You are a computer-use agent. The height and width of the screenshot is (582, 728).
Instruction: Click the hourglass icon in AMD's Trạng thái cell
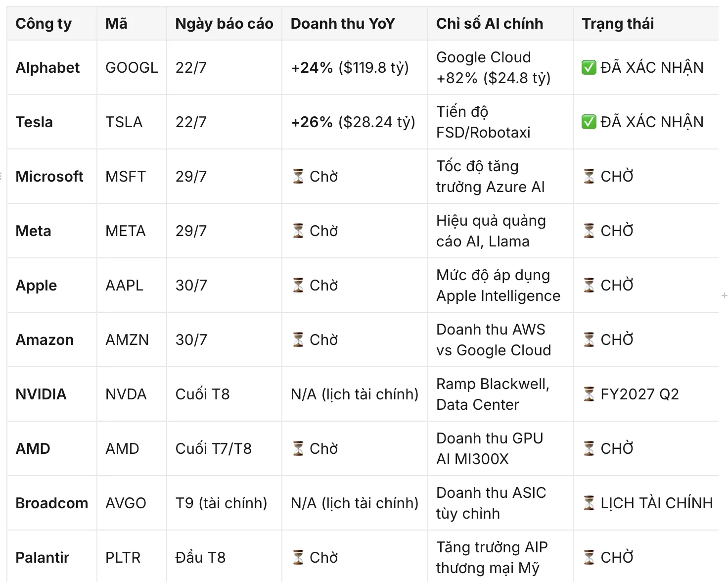(589, 448)
